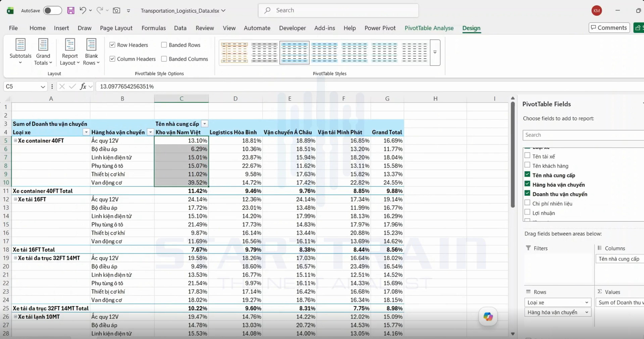Check the Lợi nhuận field
Viewport: 644px width, 339px height.
click(527, 212)
